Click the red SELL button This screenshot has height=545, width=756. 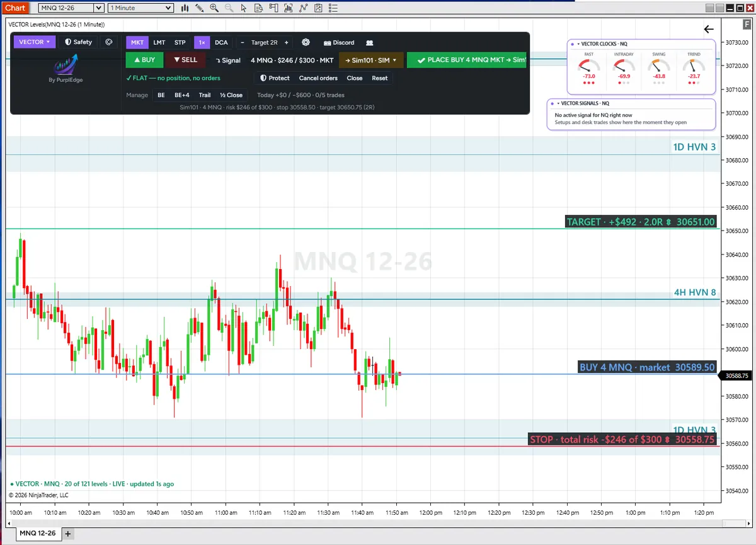(x=185, y=60)
